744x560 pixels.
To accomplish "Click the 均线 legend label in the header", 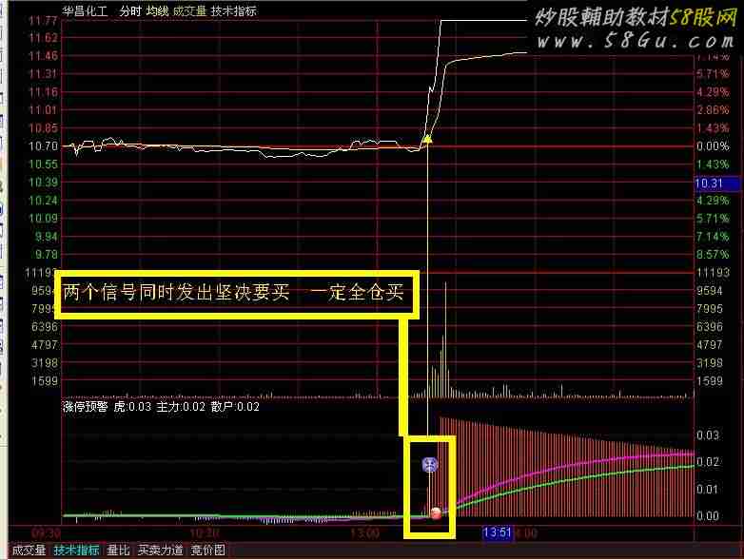I will click(158, 11).
